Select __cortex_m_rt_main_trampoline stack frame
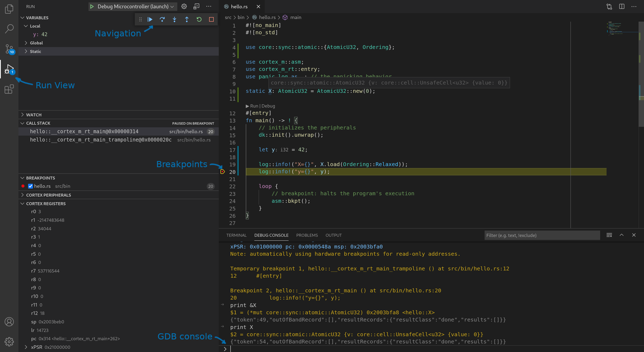 [118, 140]
